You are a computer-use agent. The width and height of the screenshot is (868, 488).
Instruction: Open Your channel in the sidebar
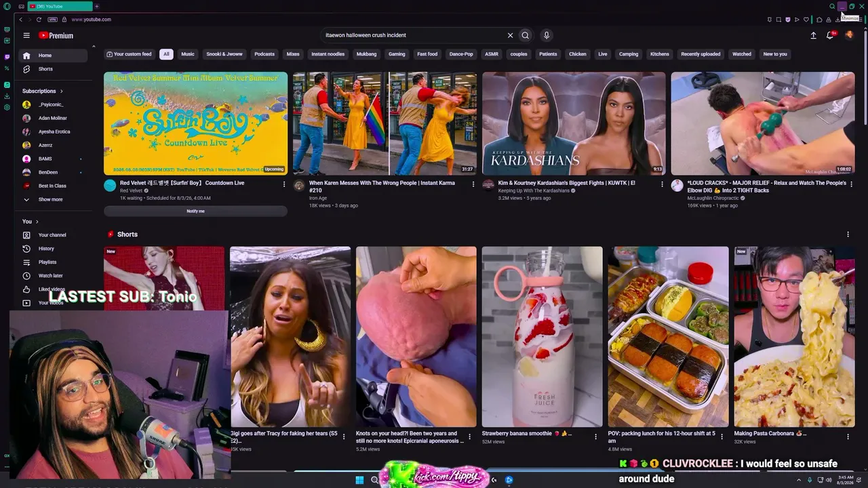[54, 235]
